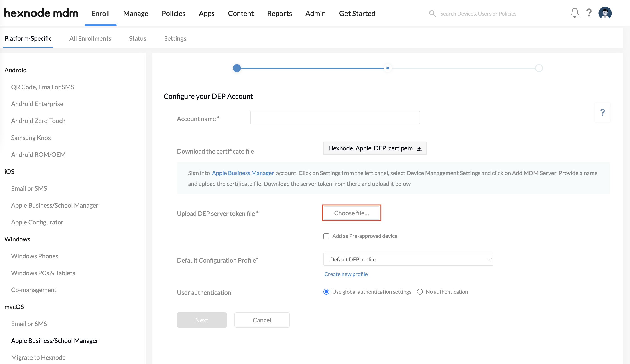Click the hexnode mdm logo
Viewport: 630px width, 364px height.
coord(41,13)
